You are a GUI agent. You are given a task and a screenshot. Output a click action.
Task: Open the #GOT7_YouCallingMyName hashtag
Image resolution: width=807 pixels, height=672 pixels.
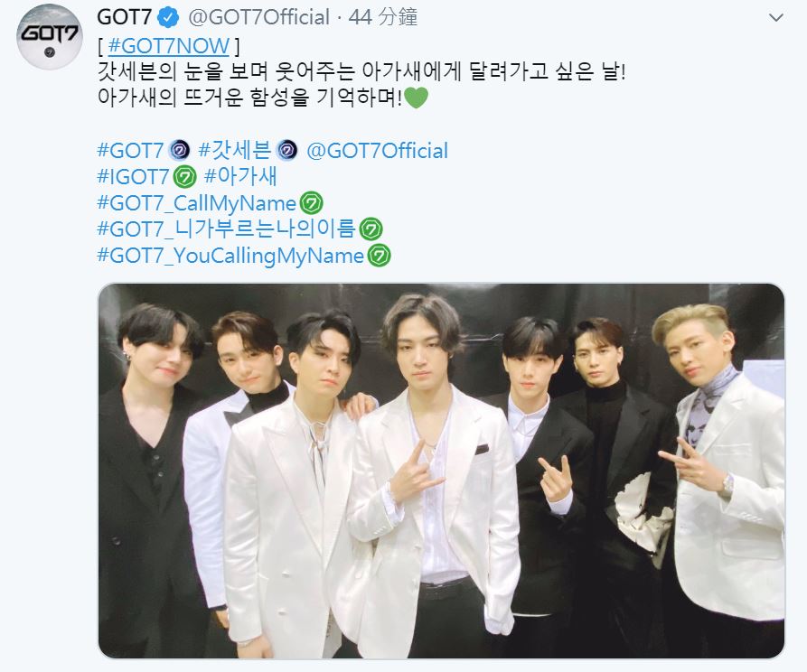tap(230, 256)
